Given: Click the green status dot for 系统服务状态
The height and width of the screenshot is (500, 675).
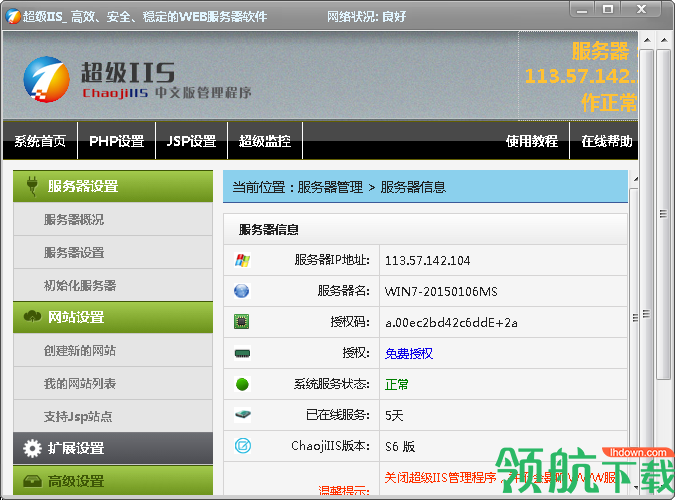Looking at the screenshot, I should 242,384.
